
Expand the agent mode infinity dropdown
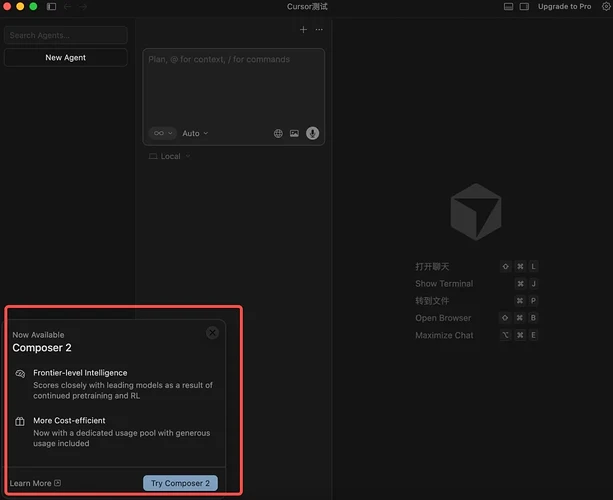[x=162, y=133]
